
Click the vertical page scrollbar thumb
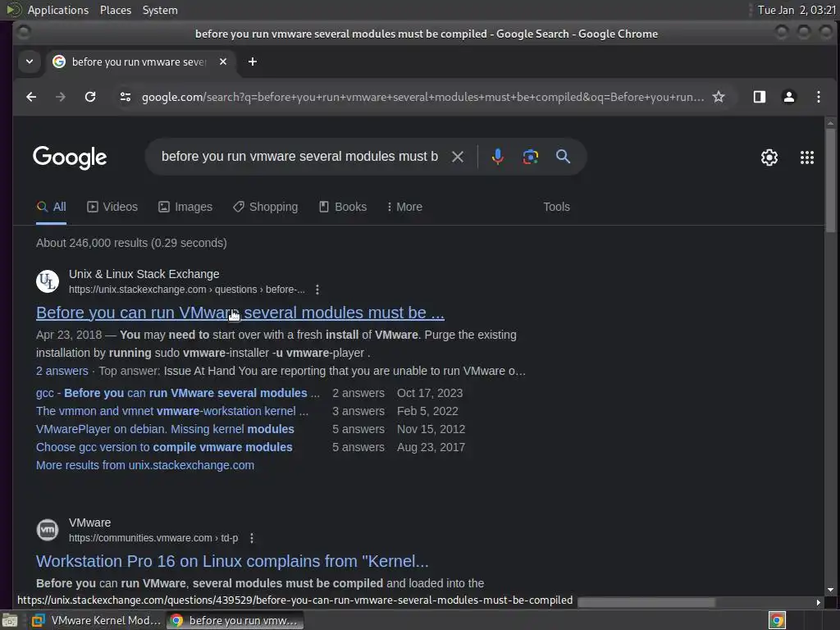(830, 180)
